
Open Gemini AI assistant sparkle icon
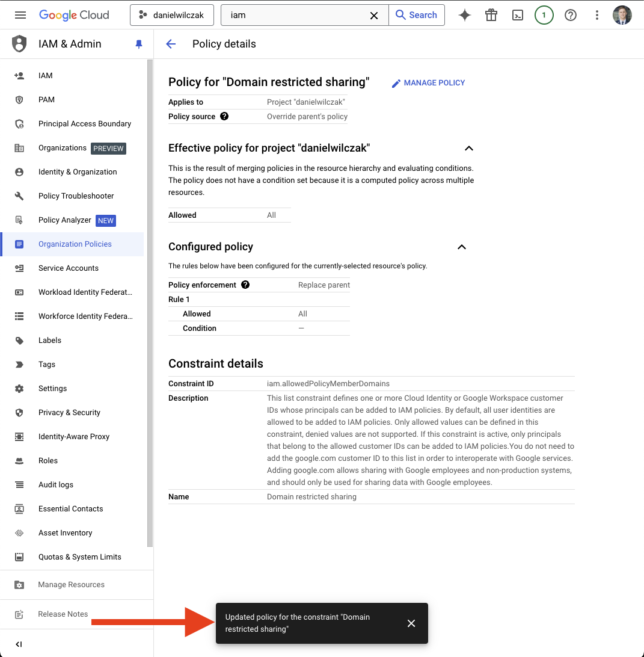[x=464, y=15]
